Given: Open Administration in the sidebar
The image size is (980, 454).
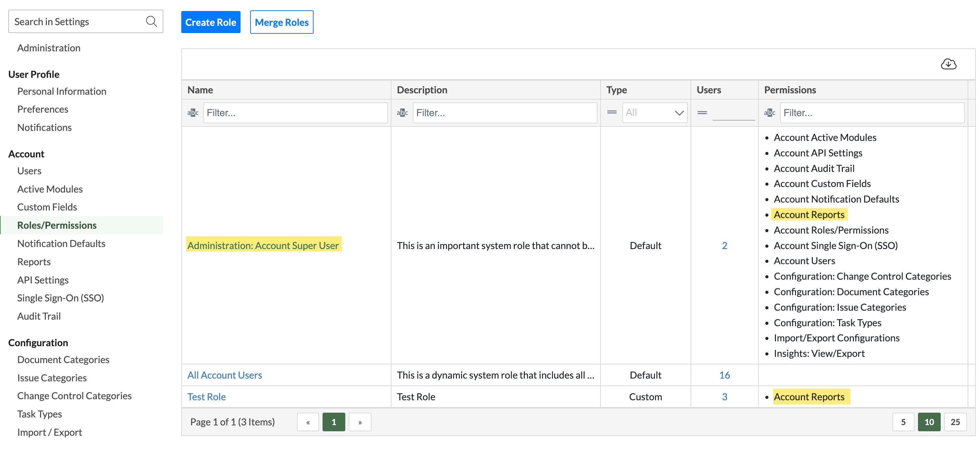Looking at the screenshot, I should pyautogui.click(x=49, y=48).
